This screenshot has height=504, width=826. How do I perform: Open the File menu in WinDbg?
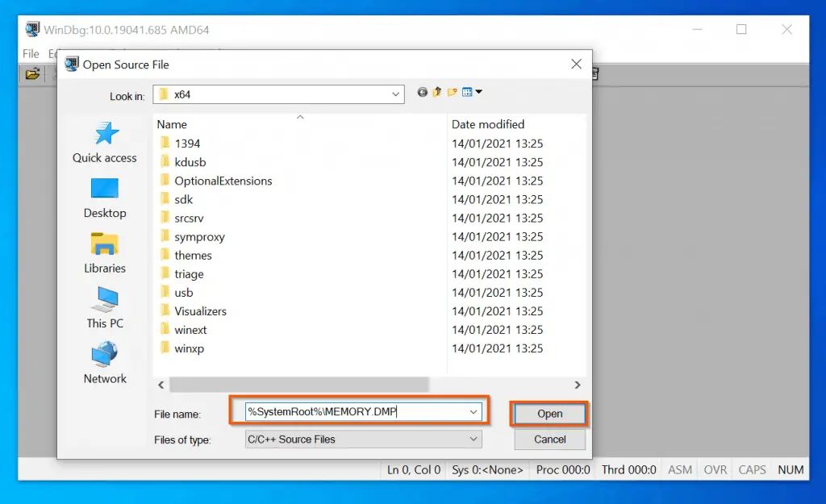click(31, 54)
